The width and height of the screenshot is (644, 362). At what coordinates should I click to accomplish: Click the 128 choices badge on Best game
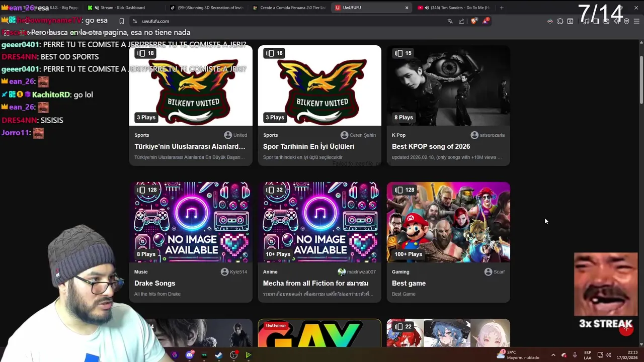pos(405,190)
